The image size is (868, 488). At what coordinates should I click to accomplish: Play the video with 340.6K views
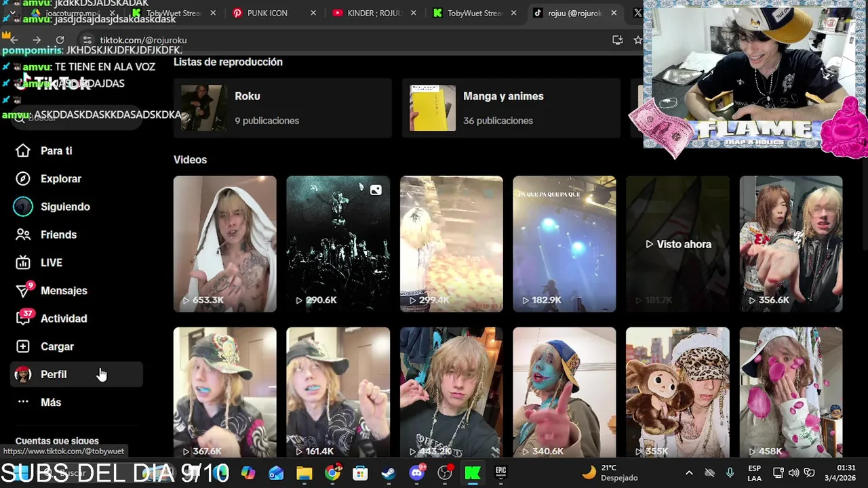(565, 393)
